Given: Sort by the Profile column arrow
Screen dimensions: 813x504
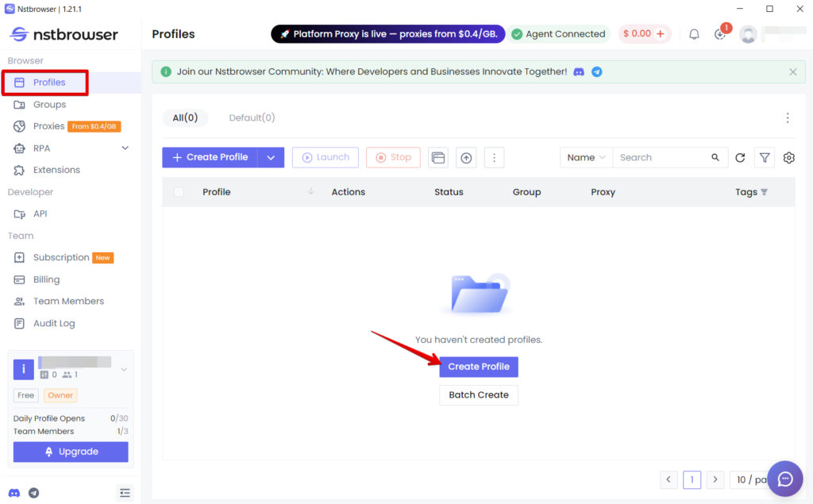Looking at the screenshot, I should coord(310,191).
